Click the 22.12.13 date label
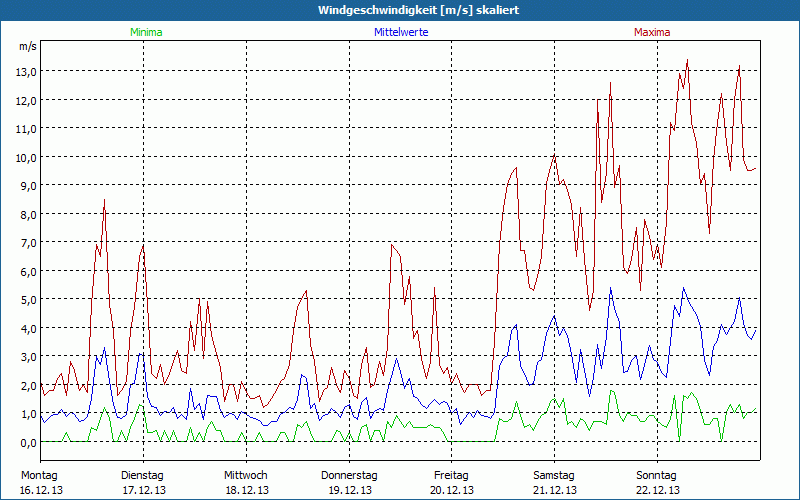The image size is (800, 500). (x=657, y=490)
